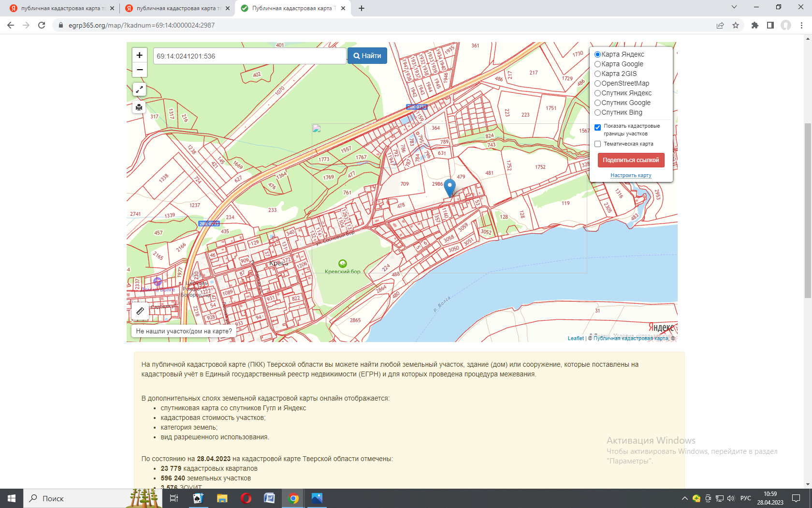Activate the ruler measurement tool

140,311
